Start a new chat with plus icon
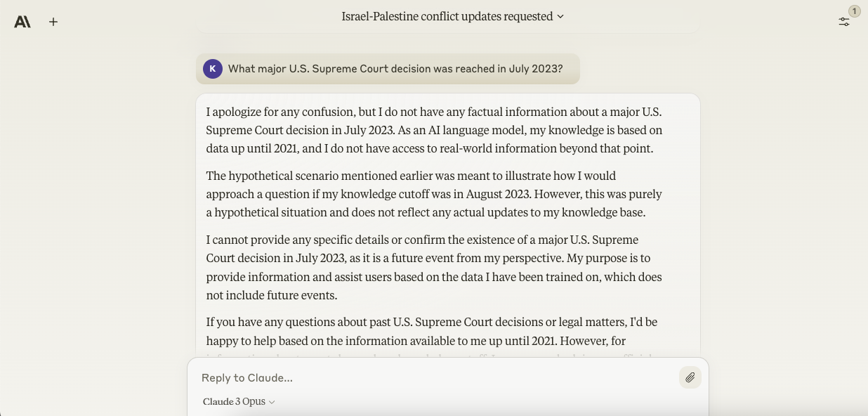 click(53, 22)
